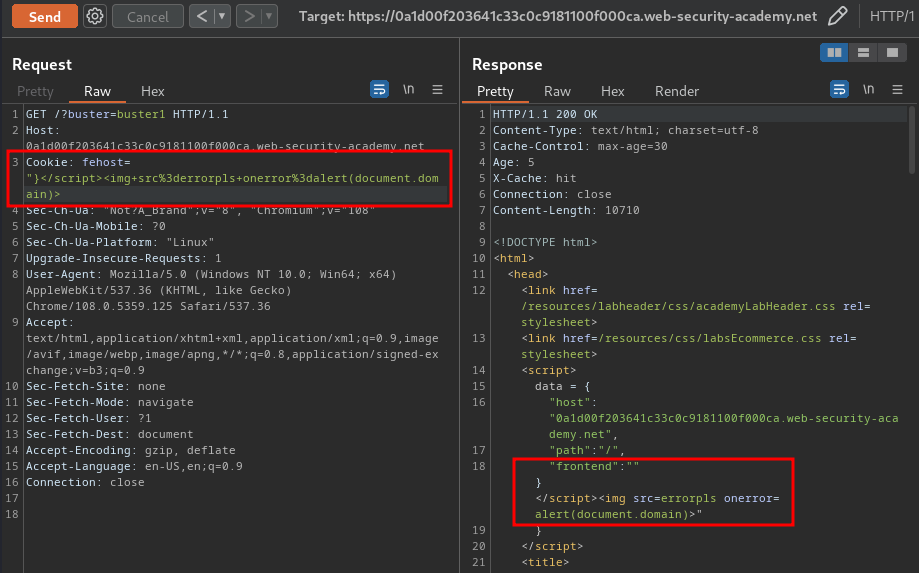Select combined single-pane layout icon

[x=893, y=53]
